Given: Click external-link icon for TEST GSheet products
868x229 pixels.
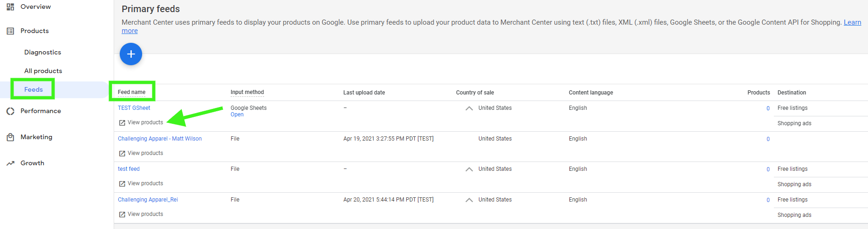Looking at the screenshot, I should click(x=122, y=123).
